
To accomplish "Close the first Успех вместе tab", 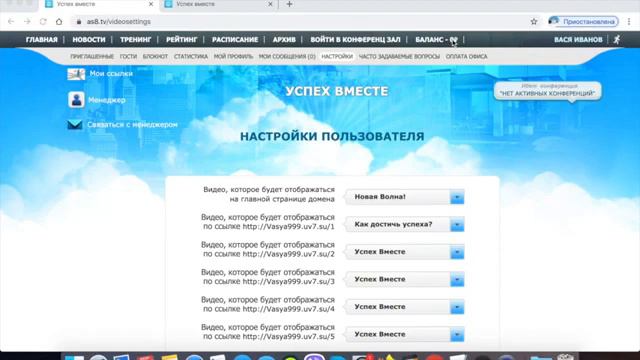I will pyautogui.click(x=151, y=4).
